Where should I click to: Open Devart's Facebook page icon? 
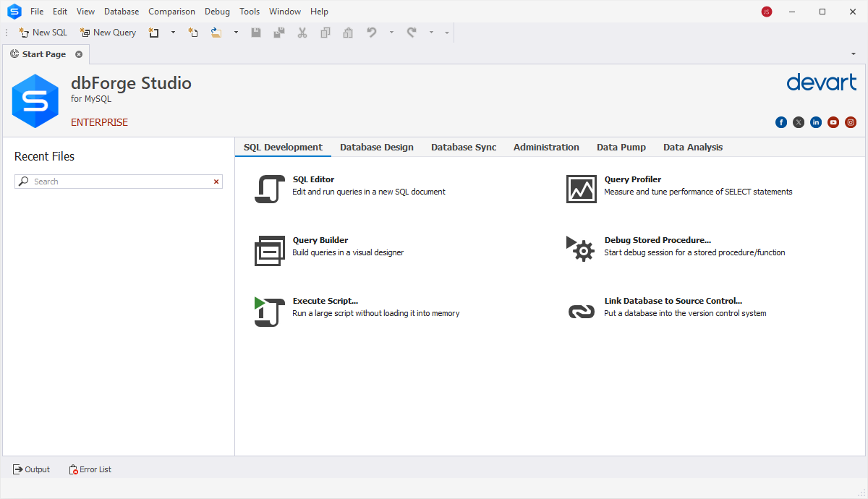[x=781, y=122]
